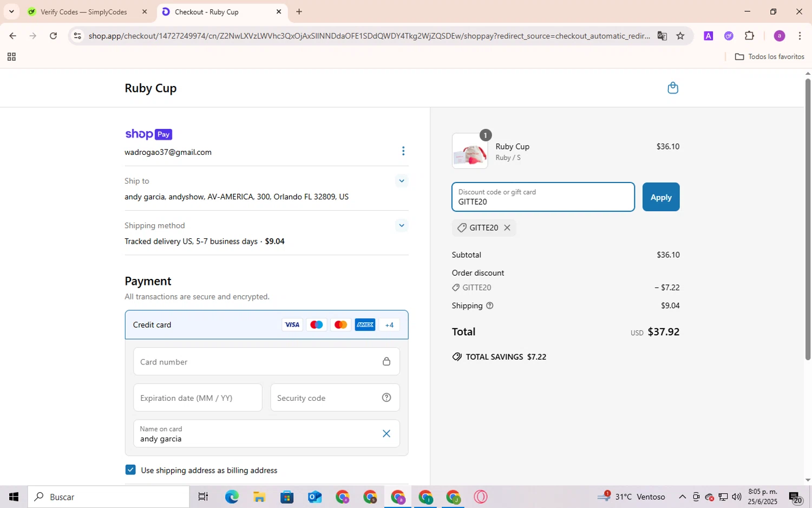This screenshot has height=508, width=812.
Task: Remove the GITTE20 discount tag
Action: click(x=507, y=228)
